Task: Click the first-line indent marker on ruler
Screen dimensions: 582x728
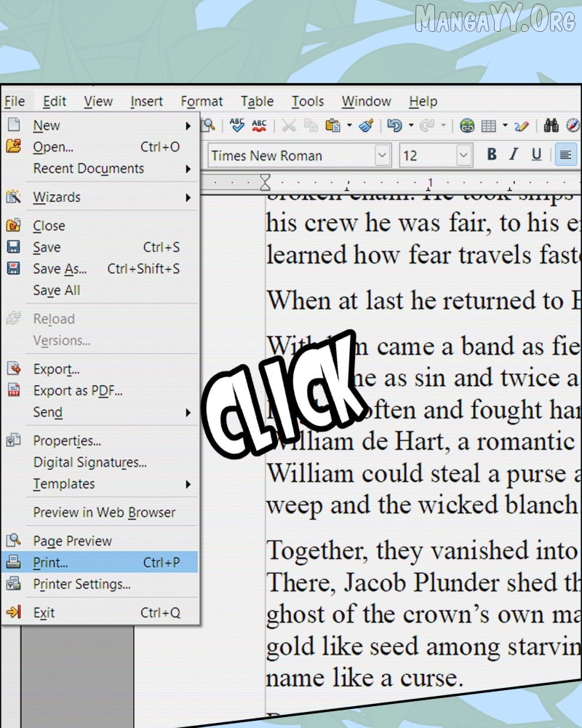Action: pyautogui.click(x=266, y=178)
